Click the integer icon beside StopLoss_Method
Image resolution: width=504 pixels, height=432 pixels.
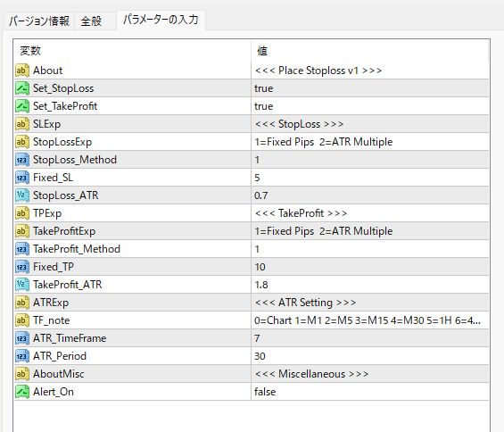coord(22,160)
